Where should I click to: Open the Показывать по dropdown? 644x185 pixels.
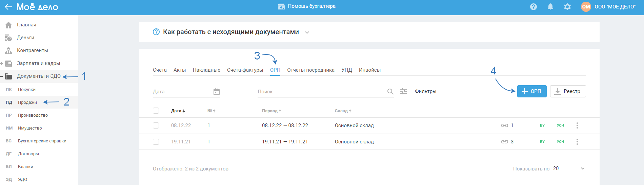click(x=569, y=168)
